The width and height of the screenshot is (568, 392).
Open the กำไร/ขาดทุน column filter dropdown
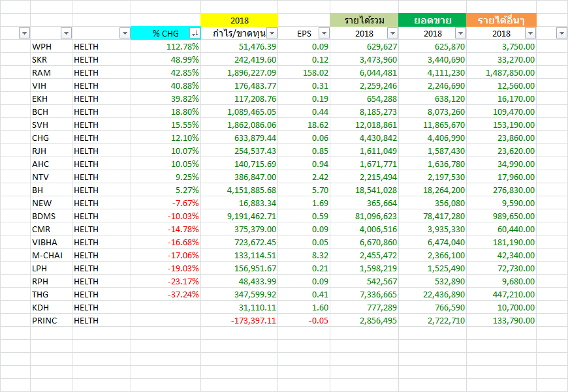pos(272,33)
